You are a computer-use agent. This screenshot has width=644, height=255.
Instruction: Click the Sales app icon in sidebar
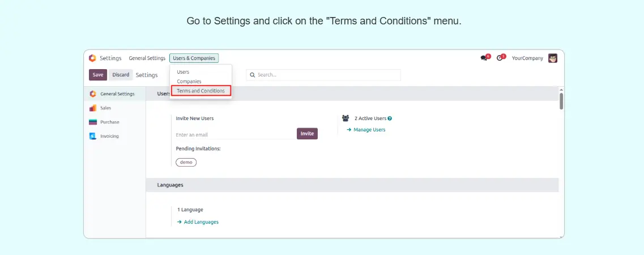point(93,108)
